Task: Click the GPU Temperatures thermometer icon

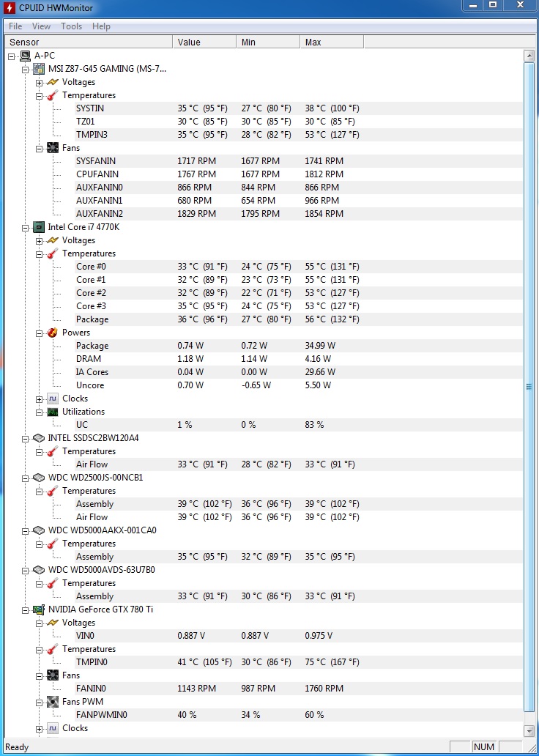Action: pyautogui.click(x=53, y=649)
